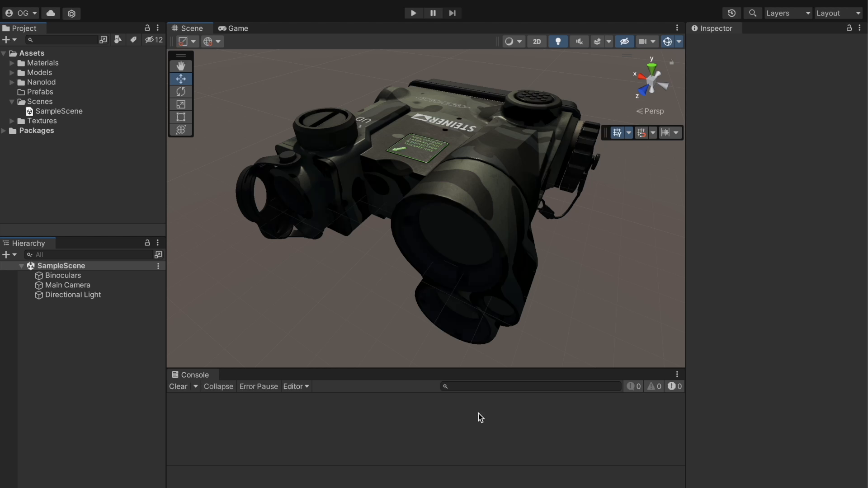Toggle Scene effects (skybox, fog) button
The height and width of the screenshot is (488, 868).
(x=597, y=42)
